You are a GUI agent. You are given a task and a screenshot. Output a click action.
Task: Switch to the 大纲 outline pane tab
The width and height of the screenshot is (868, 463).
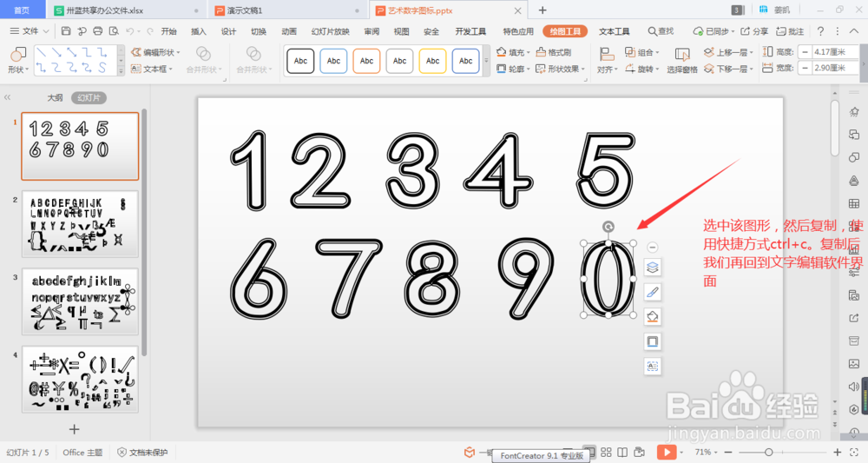tap(55, 97)
